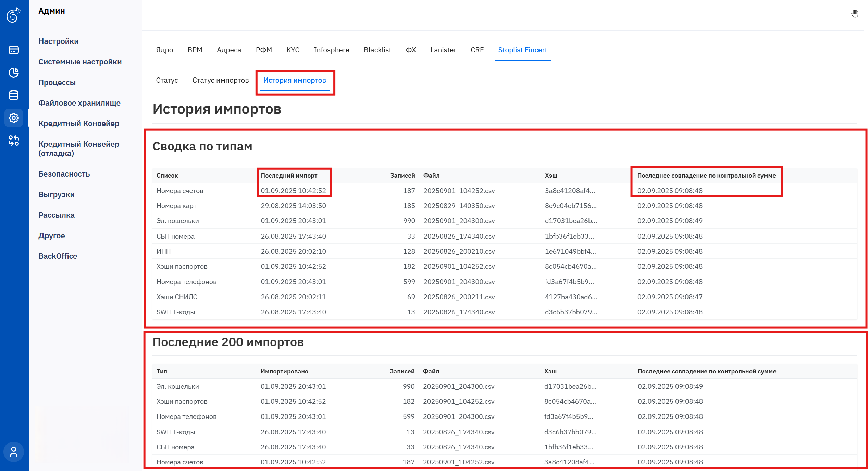
Task: Select the Stoplist Fincert tab
Action: [523, 50]
